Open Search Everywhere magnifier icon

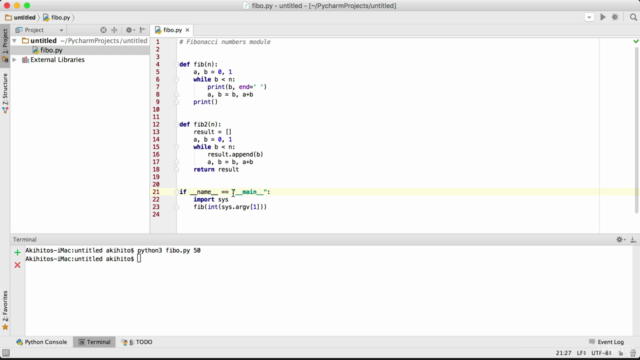[633, 17]
